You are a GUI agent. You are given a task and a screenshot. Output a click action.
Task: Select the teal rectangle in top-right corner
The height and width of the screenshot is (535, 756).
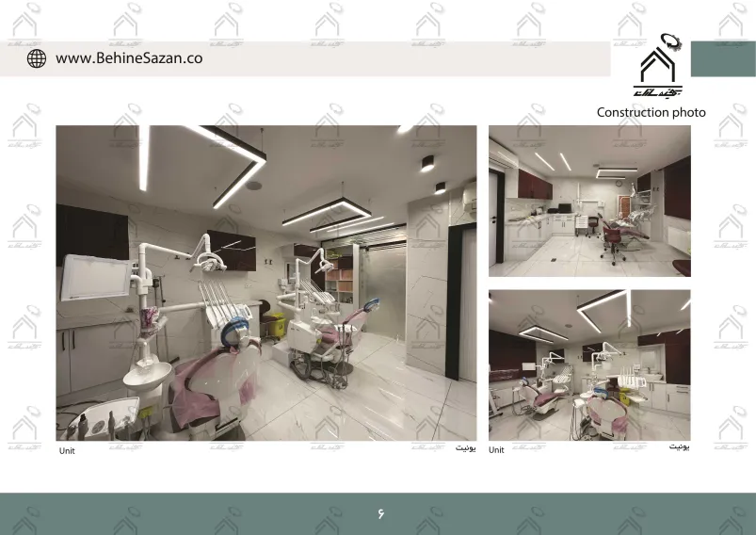tap(723, 58)
